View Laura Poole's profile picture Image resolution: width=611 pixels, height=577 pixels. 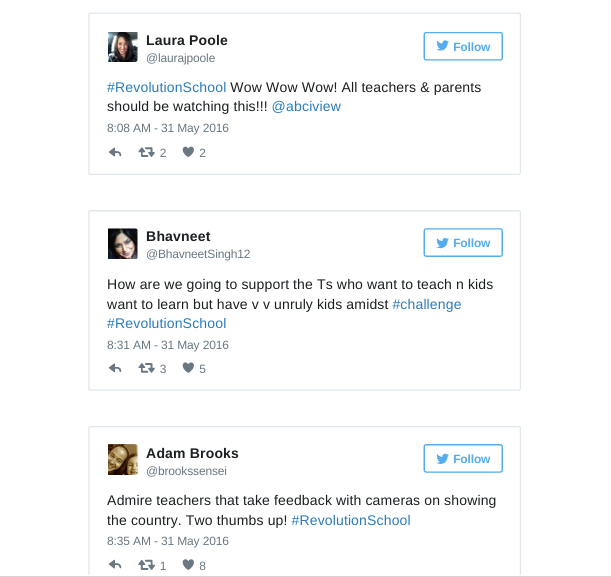pos(122,47)
